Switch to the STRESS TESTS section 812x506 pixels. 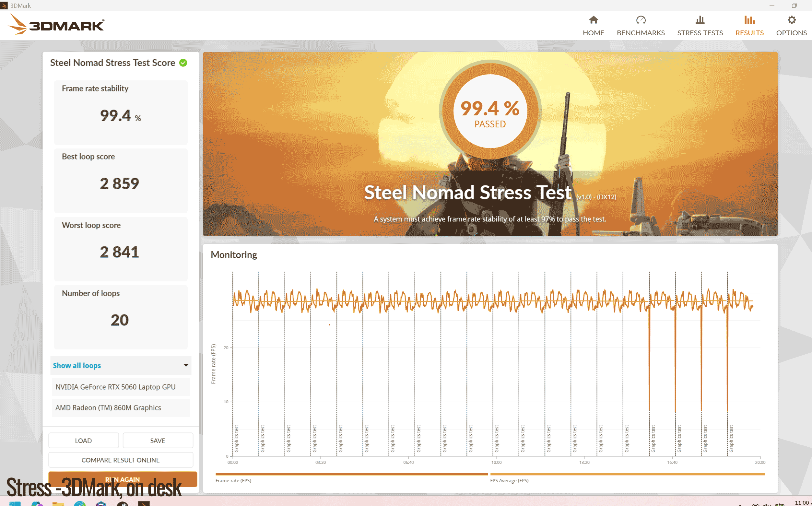(x=700, y=26)
